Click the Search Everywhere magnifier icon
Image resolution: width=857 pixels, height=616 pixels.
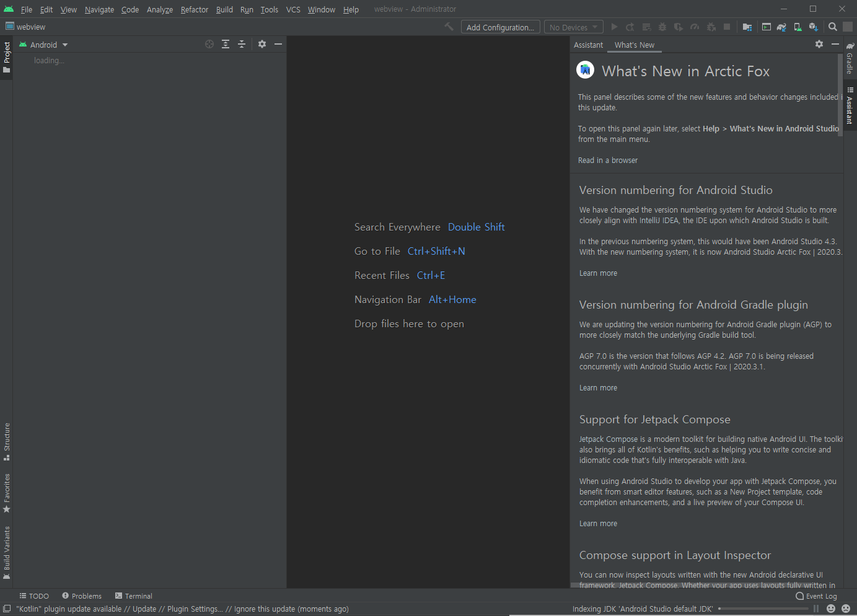[x=833, y=27]
